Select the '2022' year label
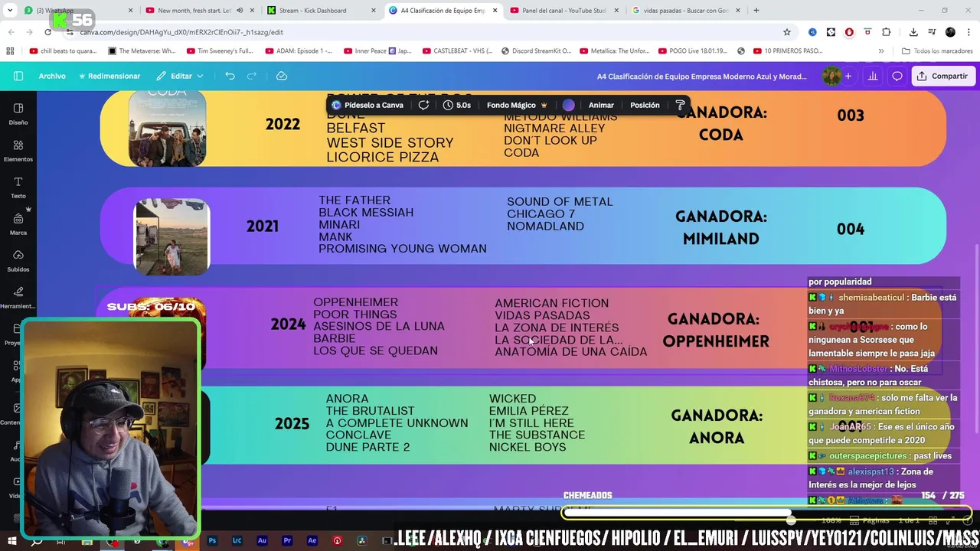 (x=283, y=125)
